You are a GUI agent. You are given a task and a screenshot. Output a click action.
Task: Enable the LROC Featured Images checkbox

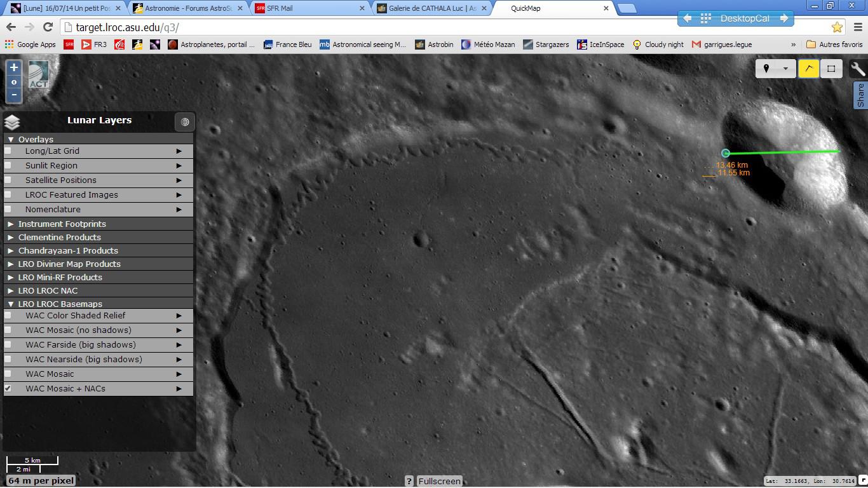click(x=8, y=194)
